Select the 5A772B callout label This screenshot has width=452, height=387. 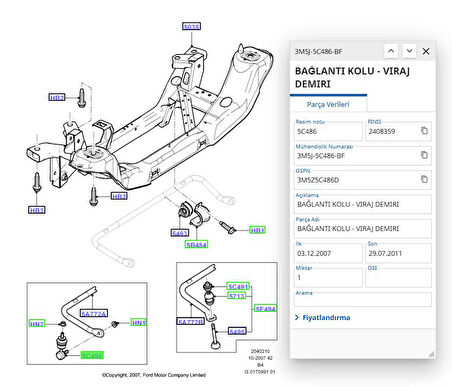[x=190, y=321]
